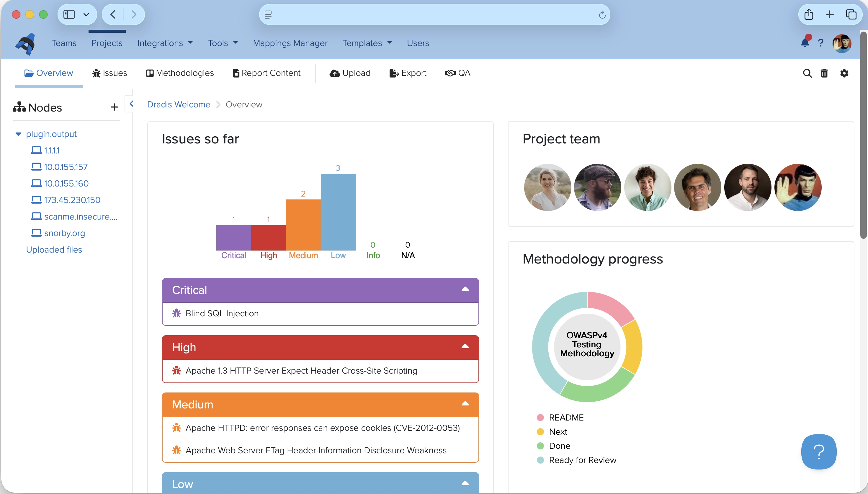Image resolution: width=868 pixels, height=494 pixels.
Task: Select node 173.45.230.150
Action: [72, 200]
